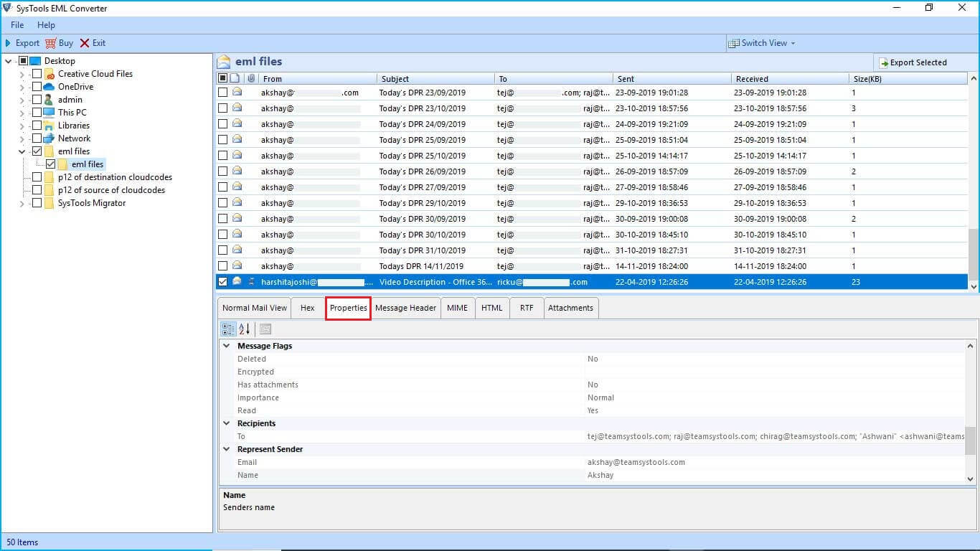
Task: Sort emails by Subject column header
Action: [435, 78]
